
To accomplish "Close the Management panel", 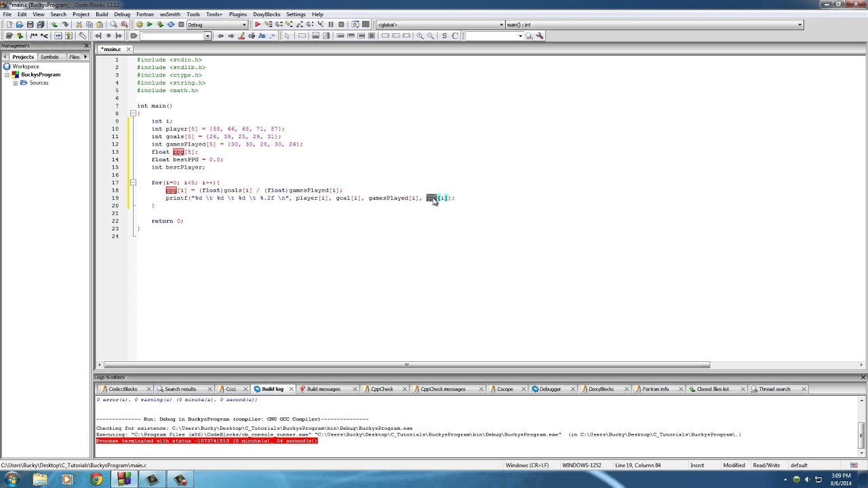I will point(86,45).
